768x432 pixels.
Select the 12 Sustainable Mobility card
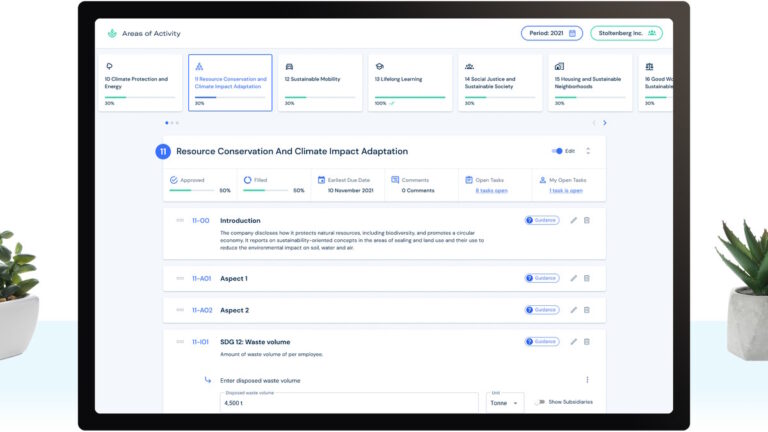(x=320, y=82)
